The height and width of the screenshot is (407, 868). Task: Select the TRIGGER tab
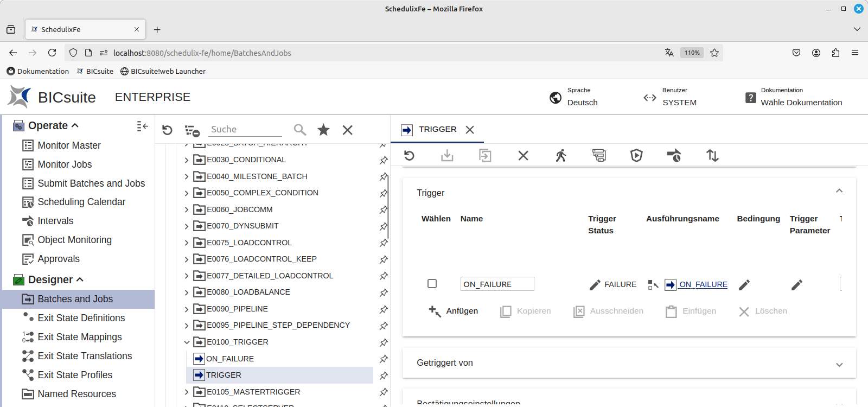pyautogui.click(x=437, y=129)
